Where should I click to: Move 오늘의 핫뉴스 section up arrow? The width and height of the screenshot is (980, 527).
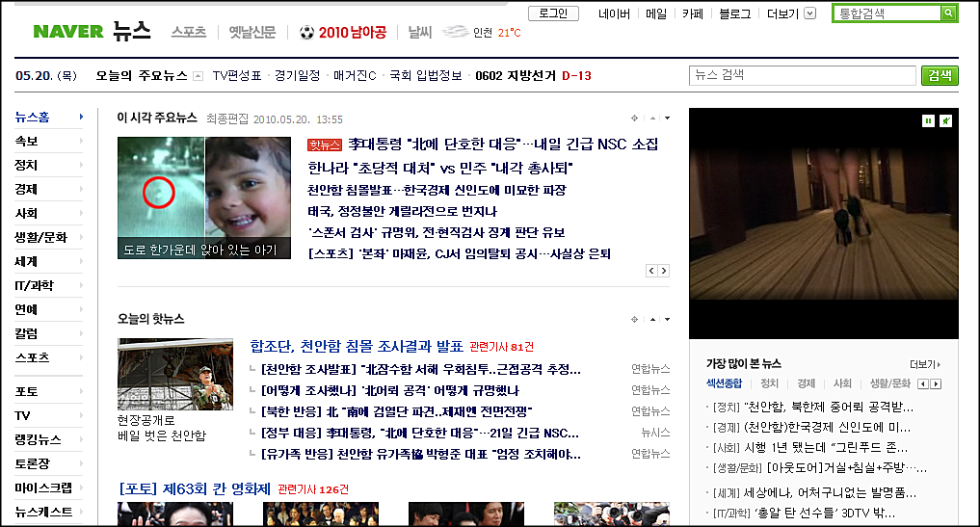(652, 320)
